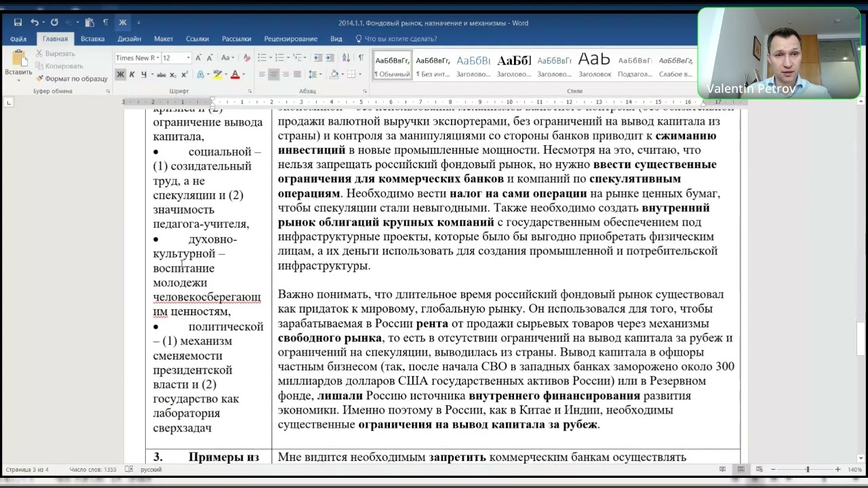Open the multilevel list icon

pos(297,58)
